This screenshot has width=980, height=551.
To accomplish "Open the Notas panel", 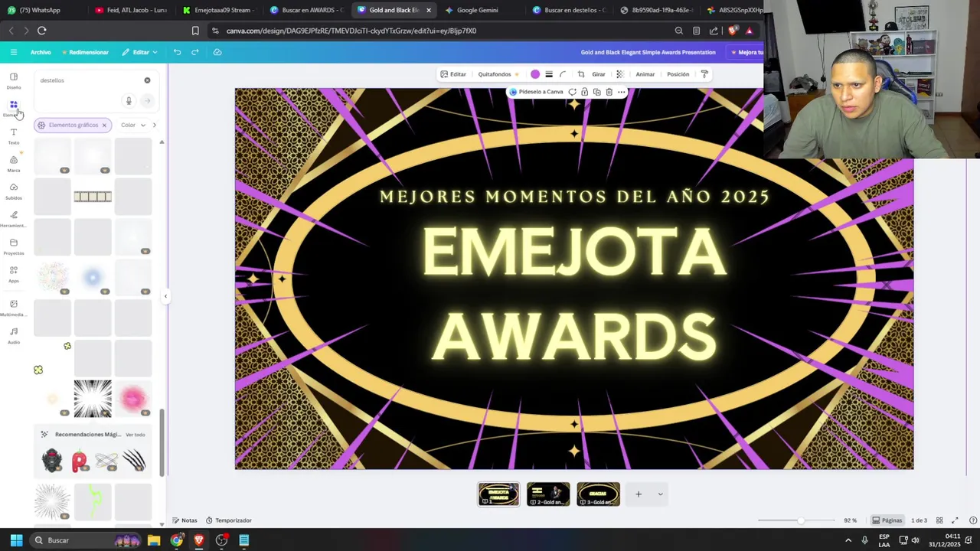I will [x=185, y=520].
